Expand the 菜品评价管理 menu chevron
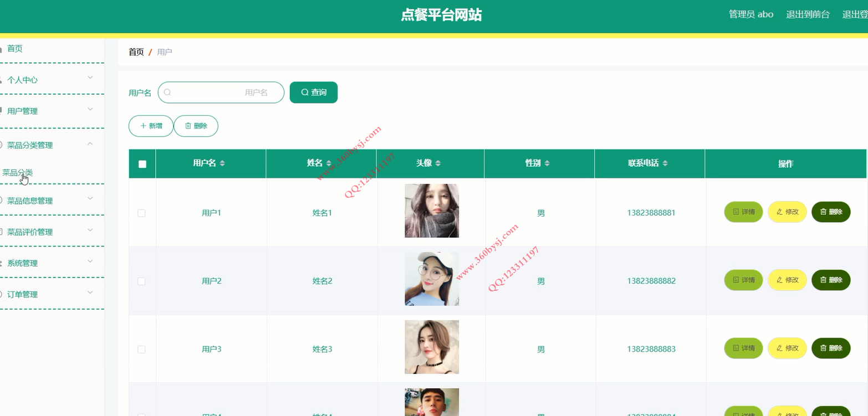Image resolution: width=868 pixels, height=416 pixels. pos(90,230)
